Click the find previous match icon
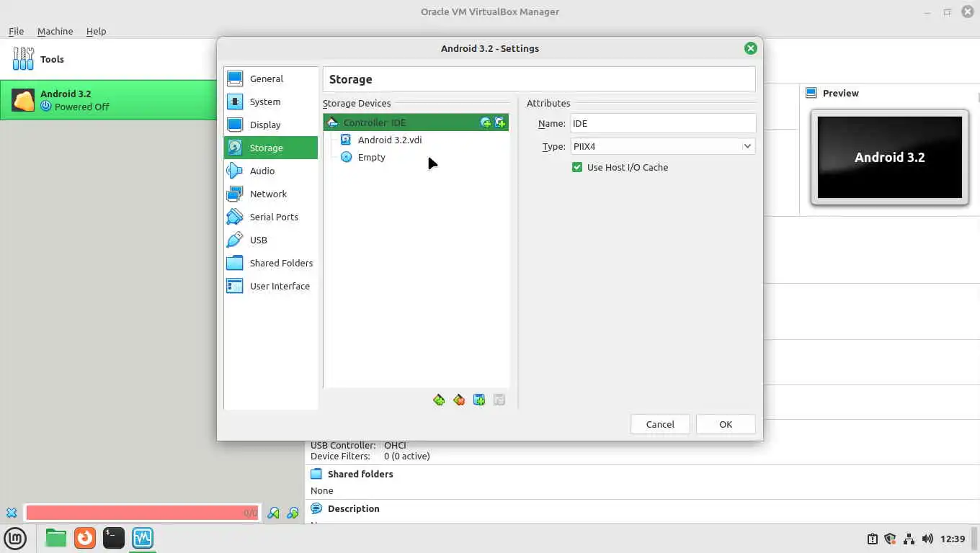This screenshot has width=980, height=553. 273,513
